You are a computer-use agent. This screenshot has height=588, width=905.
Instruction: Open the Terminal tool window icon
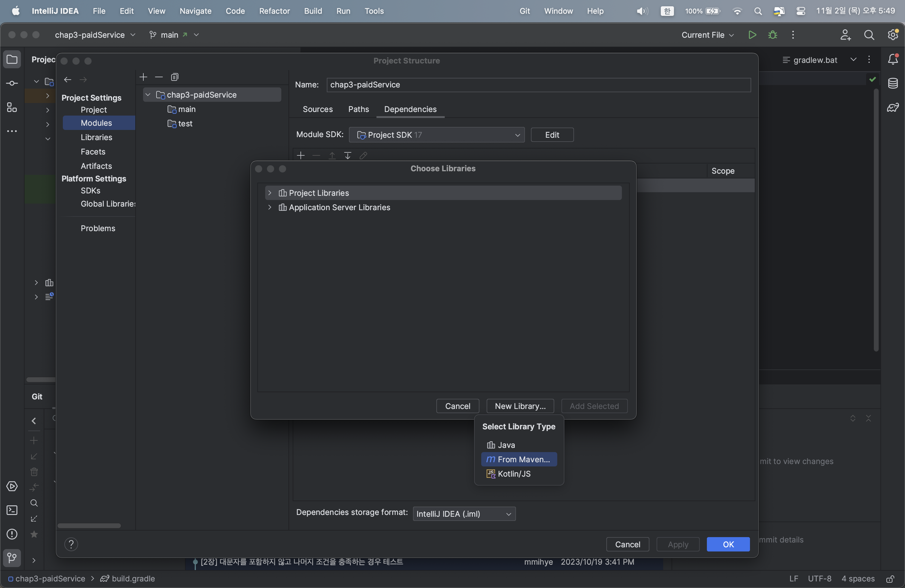[12, 510]
